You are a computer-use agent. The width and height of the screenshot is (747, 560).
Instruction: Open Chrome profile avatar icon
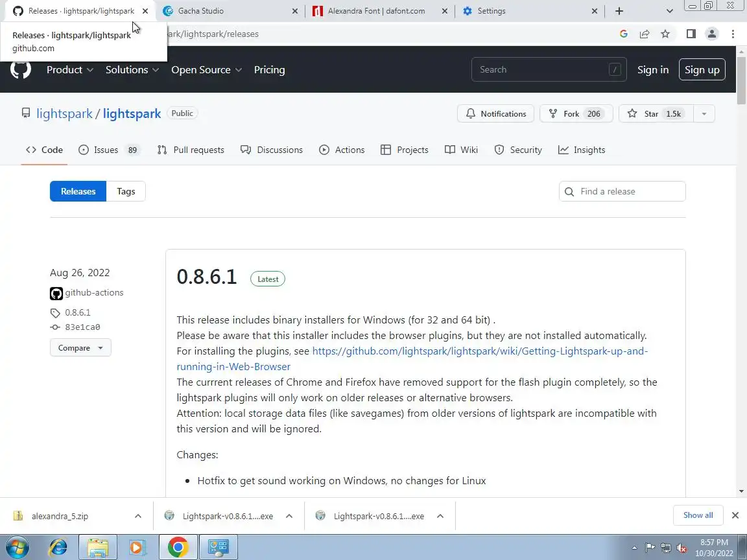[712, 34]
